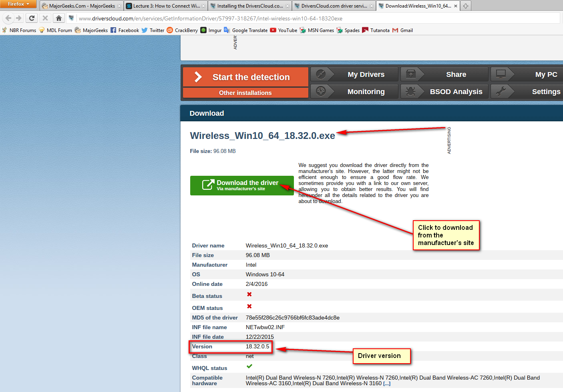Open YouTube bookmark
Screen dimensions: 563x392
[x=284, y=30]
